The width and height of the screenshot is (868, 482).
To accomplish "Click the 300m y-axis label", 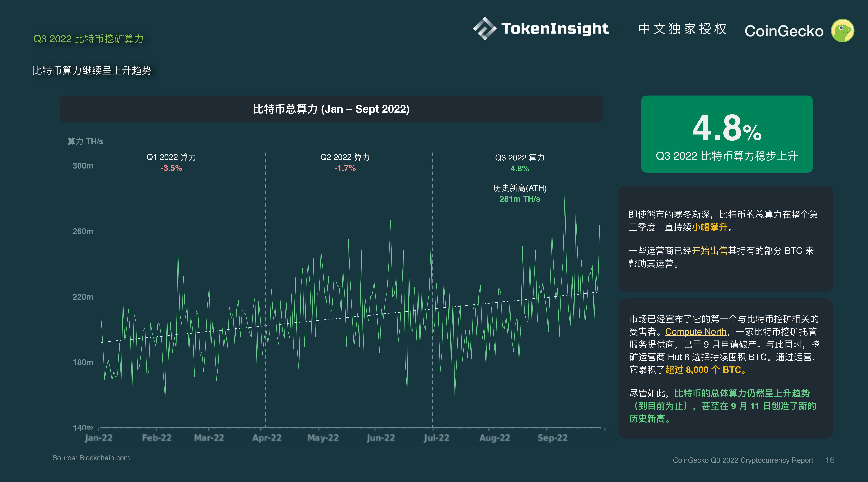I will pos(83,166).
